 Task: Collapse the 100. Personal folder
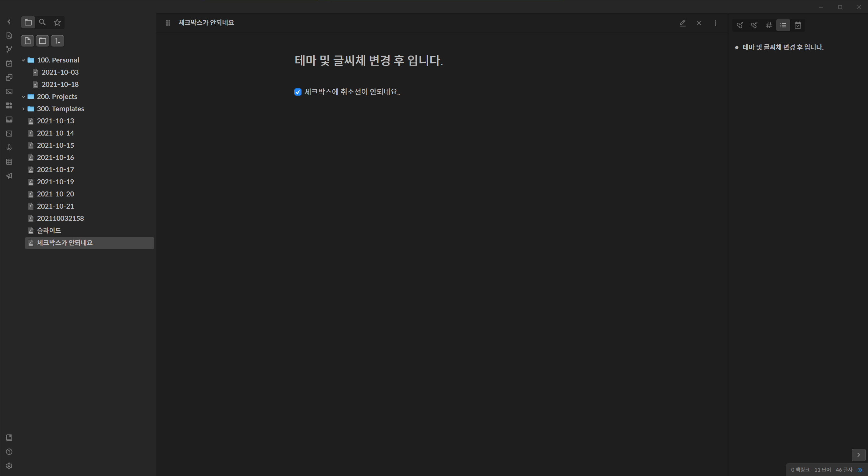pyautogui.click(x=23, y=60)
